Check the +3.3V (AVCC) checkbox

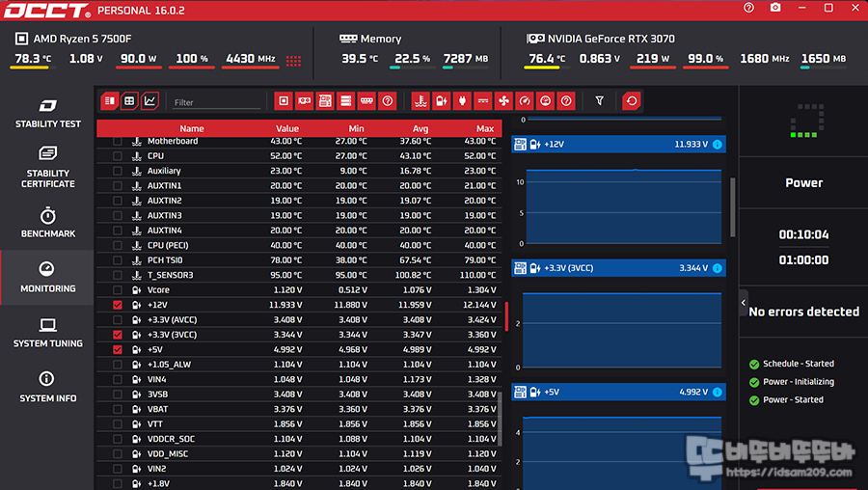tap(118, 320)
